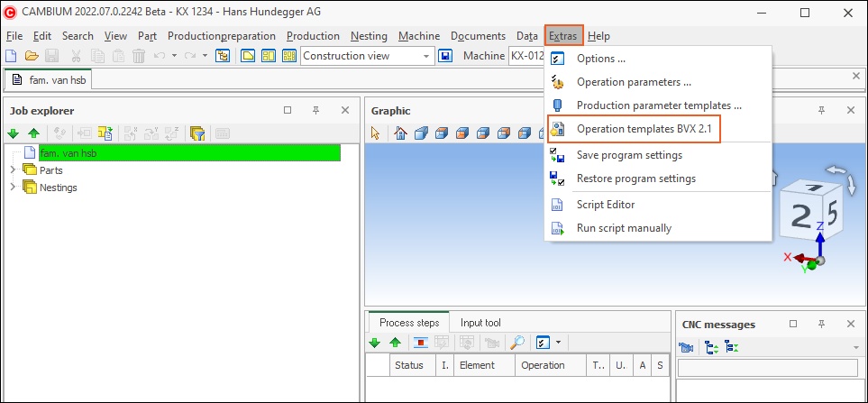Open the Help menu
This screenshot has height=403, width=868.
click(598, 36)
